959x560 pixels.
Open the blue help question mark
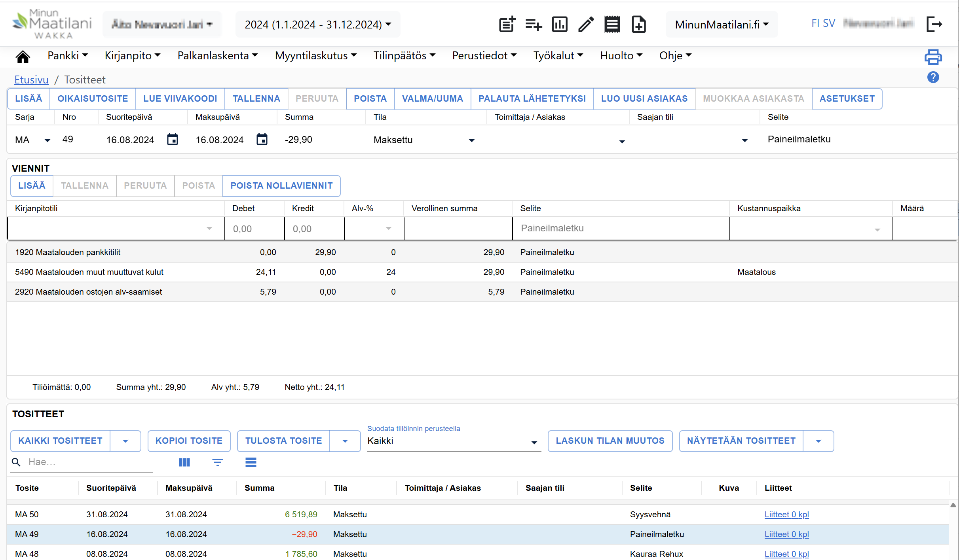[933, 77]
